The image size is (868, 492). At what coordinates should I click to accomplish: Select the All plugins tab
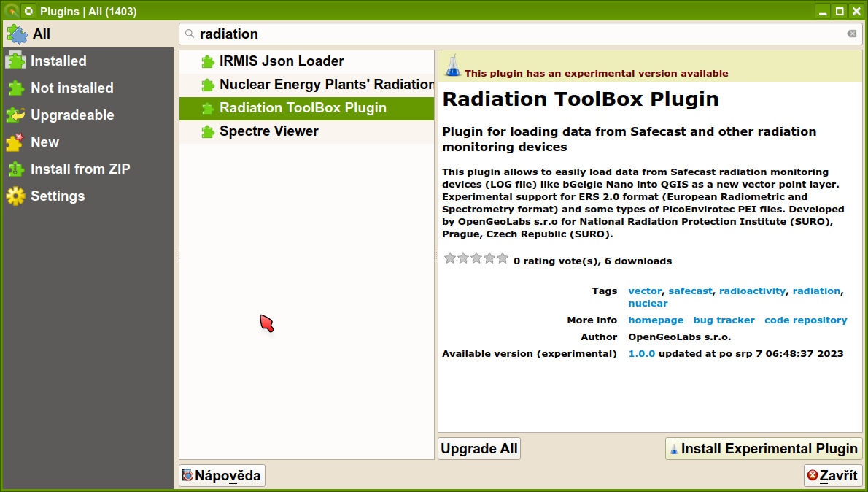click(88, 34)
